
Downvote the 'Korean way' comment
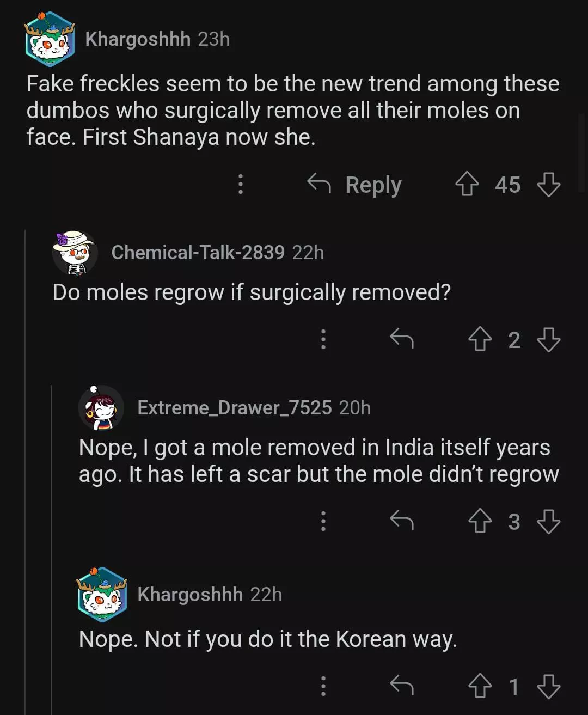click(x=548, y=686)
